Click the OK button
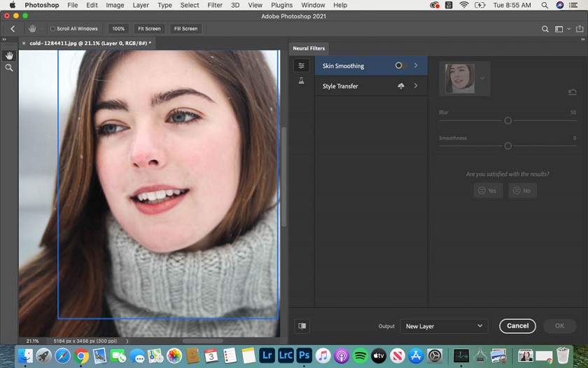The width and height of the screenshot is (588, 368). 559,326
